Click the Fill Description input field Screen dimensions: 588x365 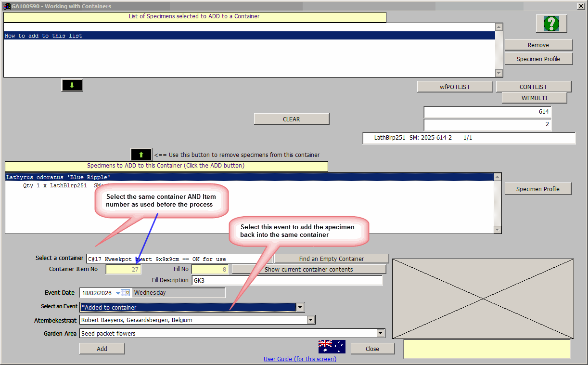[287, 280]
